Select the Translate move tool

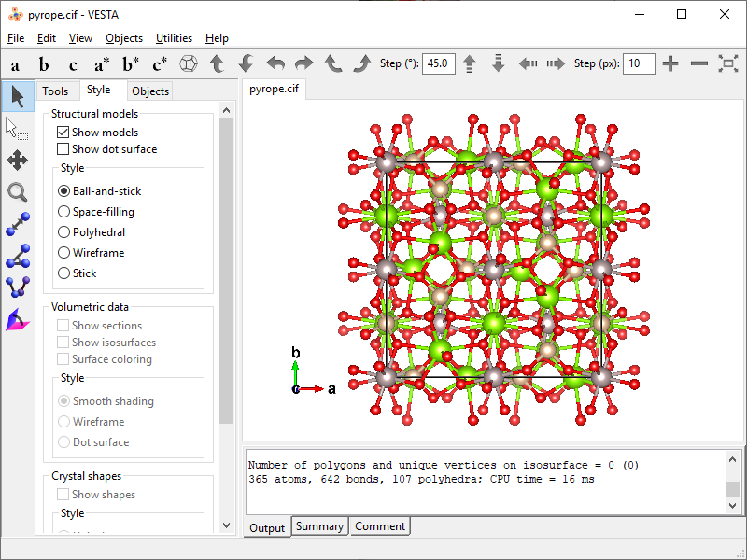(x=17, y=160)
